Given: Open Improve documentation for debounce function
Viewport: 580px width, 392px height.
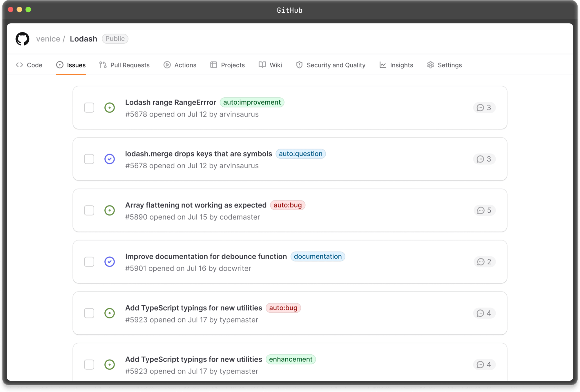Looking at the screenshot, I should click(206, 256).
